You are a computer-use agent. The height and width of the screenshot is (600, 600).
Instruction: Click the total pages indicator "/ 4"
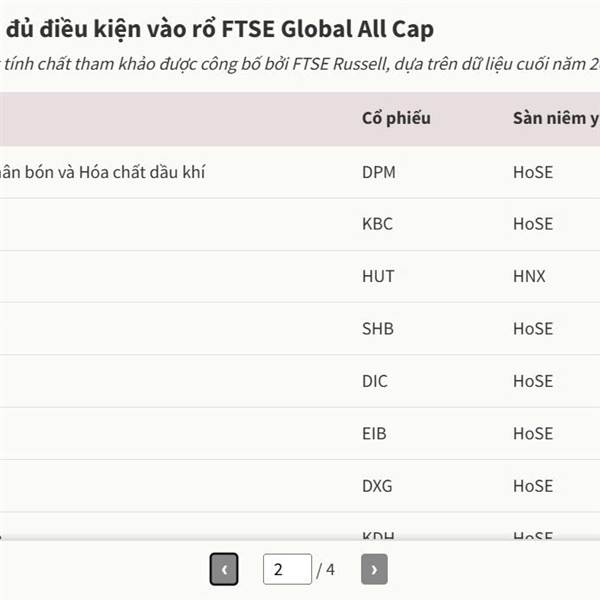point(326,570)
